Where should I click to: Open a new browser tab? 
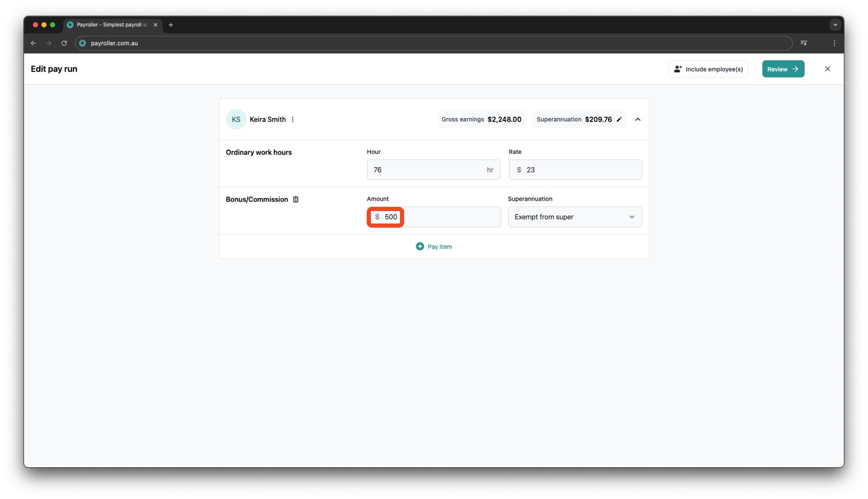coord(171,24)
